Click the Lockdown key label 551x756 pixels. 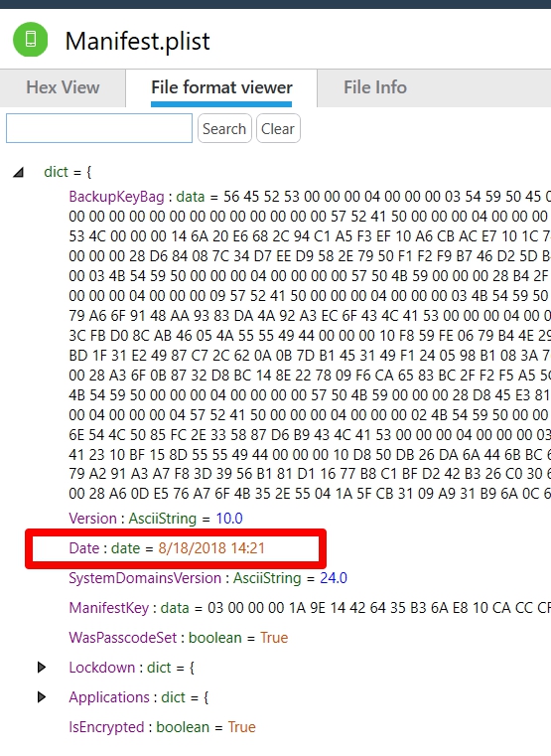[102, 668]
